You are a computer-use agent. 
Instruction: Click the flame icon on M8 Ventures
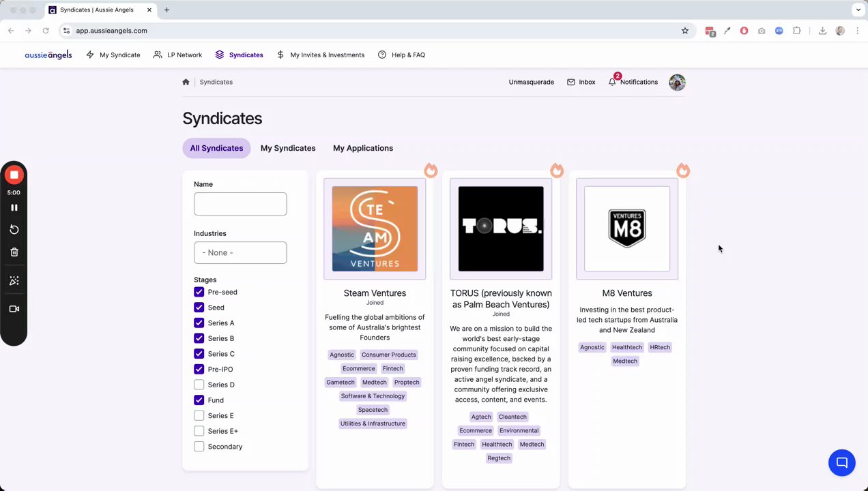683,170
